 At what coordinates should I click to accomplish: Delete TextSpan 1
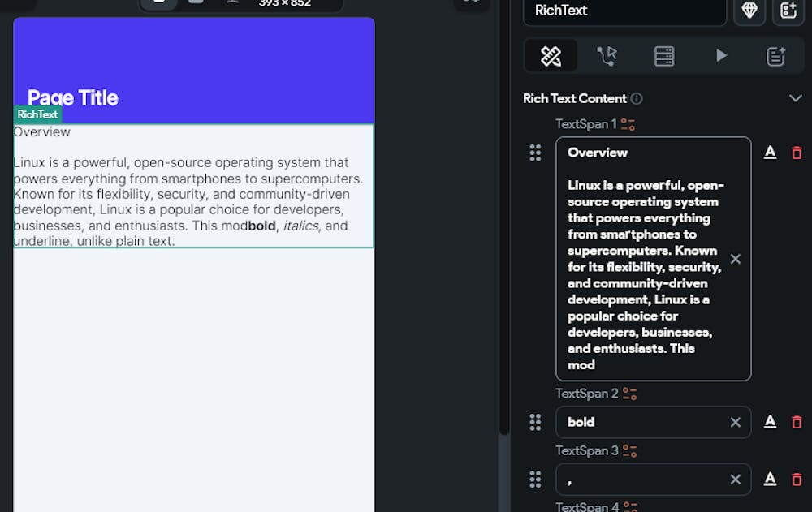797,153
